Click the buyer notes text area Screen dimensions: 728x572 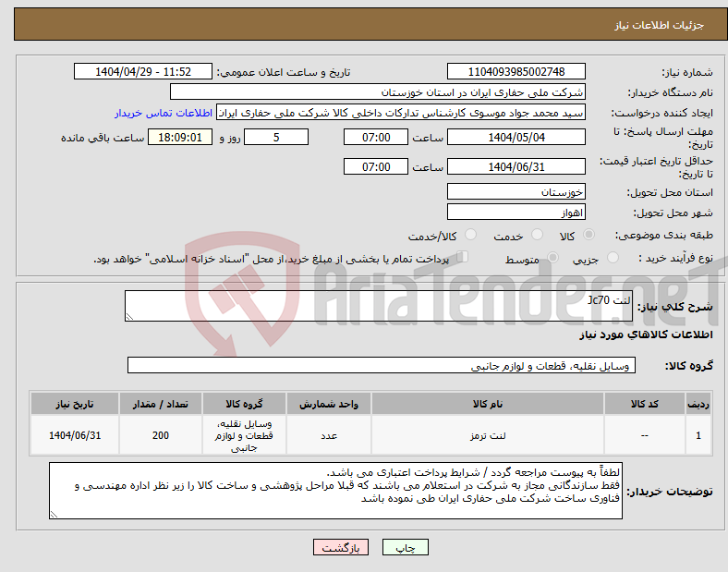(335, 491)
